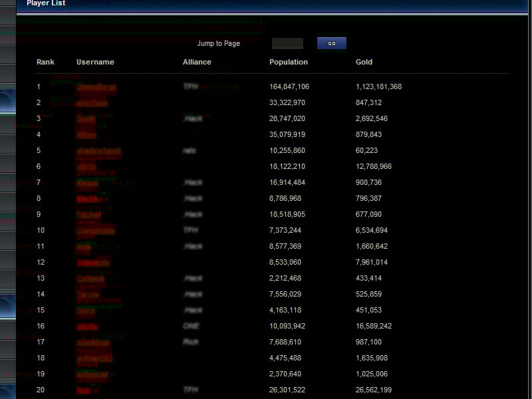Click the ONE alliance at rank 16
Viewport: 532px width, 399px height.
tap(191, 327)
